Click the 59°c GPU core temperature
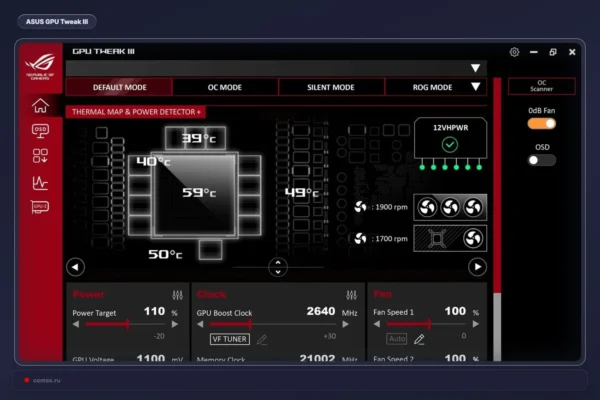The height and width of the screenshot is (400, 600). coord(199,192)
